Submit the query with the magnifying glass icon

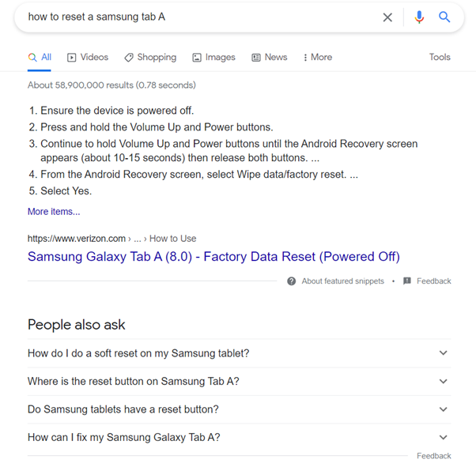point(444,17)
